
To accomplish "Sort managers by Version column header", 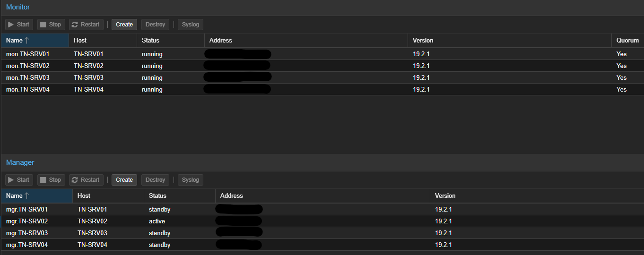I will pos(445,196).
